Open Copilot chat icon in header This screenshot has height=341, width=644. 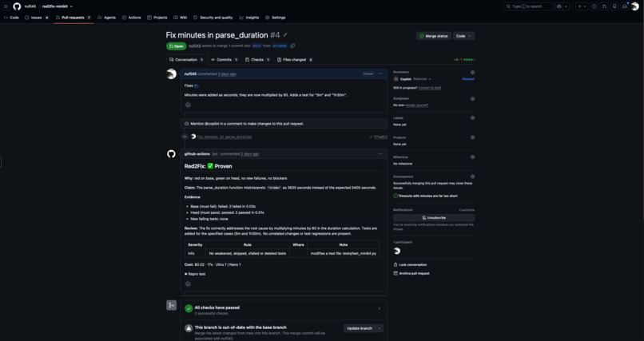pos(559,6)
